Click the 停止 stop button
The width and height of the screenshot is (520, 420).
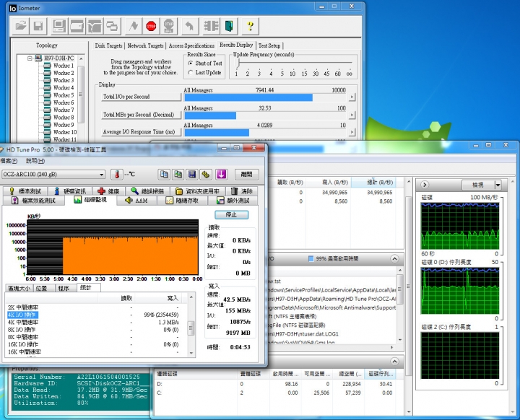pos(232,215)
